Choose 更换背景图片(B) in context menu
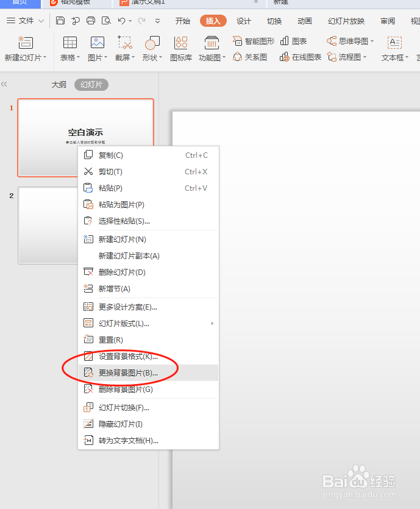420x509 pixels. [x=148, y=372]
